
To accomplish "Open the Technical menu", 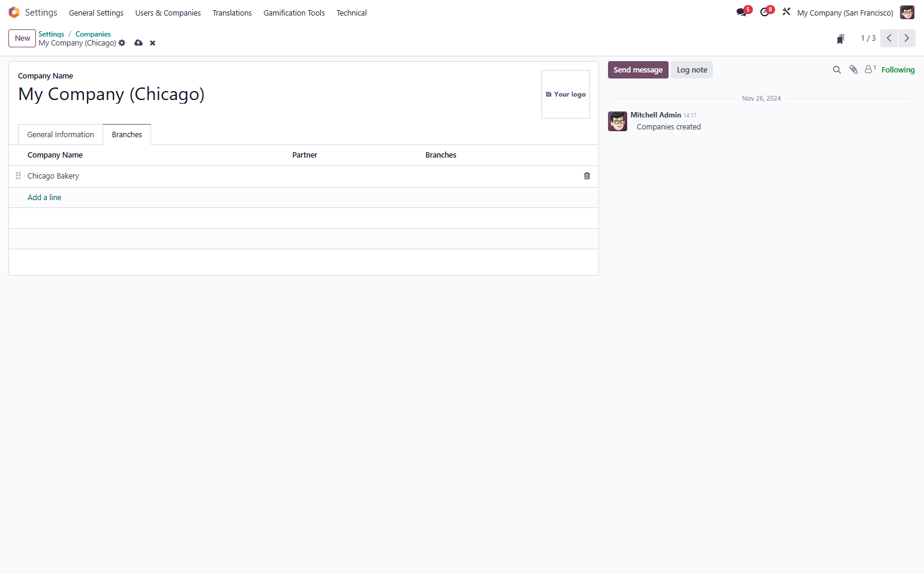I will click(351, 13).
